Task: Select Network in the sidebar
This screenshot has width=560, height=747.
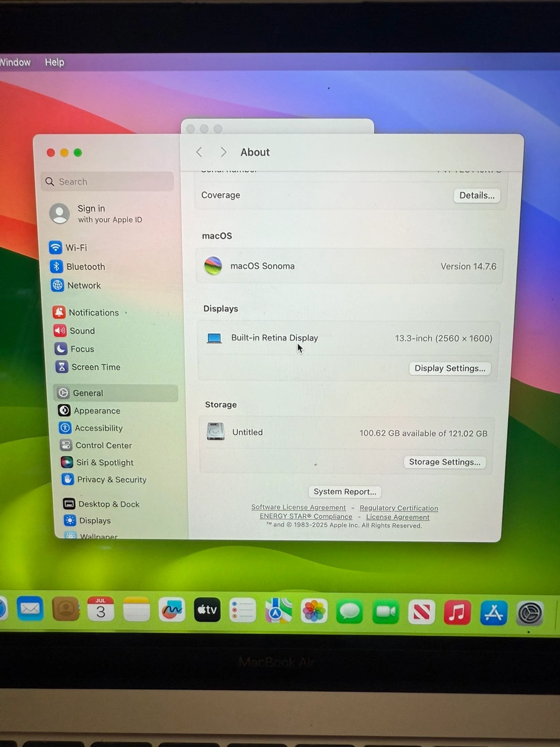Action: 76,285
